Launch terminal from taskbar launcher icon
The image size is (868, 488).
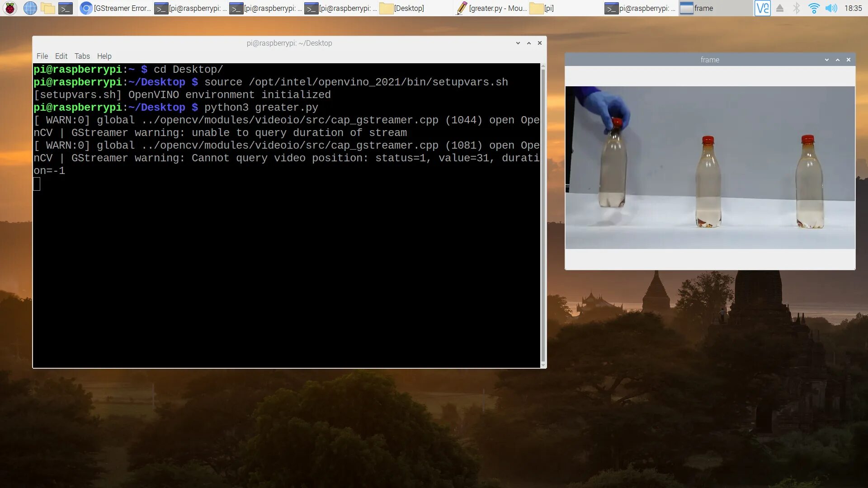point(66,8)
